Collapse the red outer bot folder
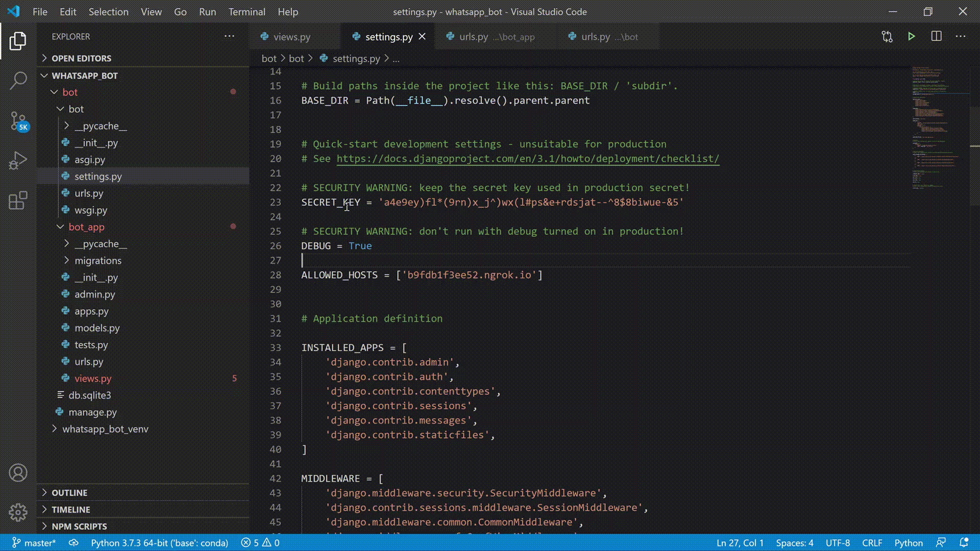Viewport: 980px width, 551px height. pyautogui.click(x=69, y=92)
